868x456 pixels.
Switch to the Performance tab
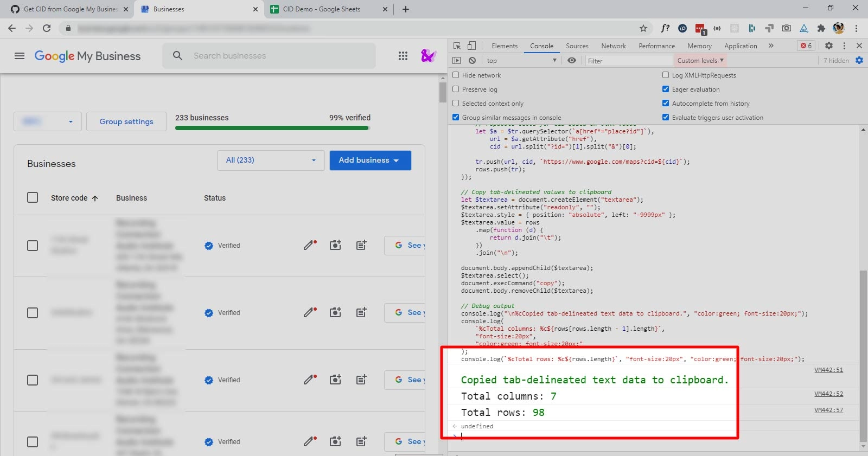point(656,46)
